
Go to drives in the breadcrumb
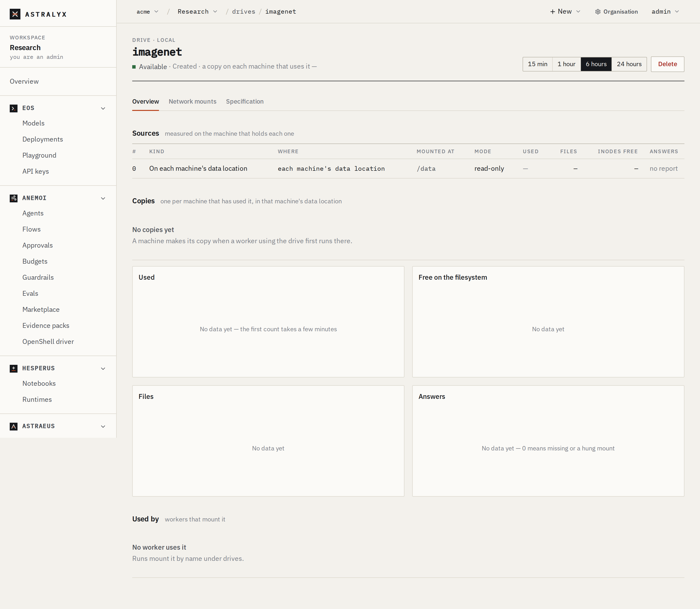click(x=244, y=12)
